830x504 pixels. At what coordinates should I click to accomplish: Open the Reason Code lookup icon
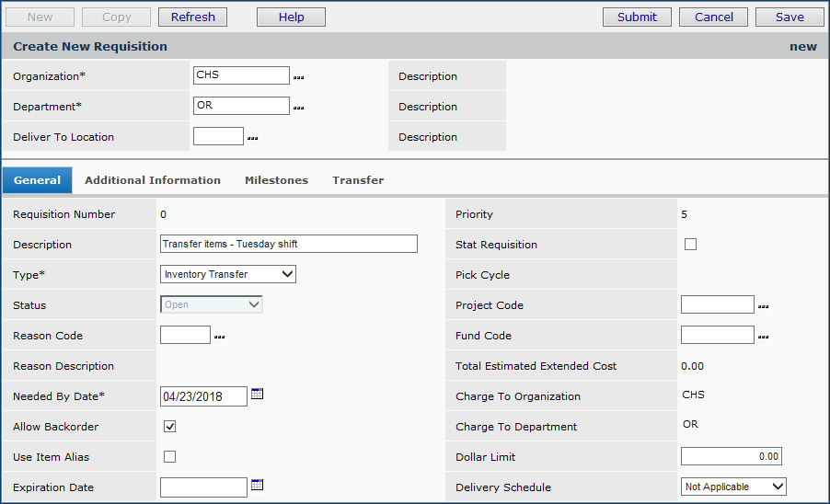click(x=219, y=338)
